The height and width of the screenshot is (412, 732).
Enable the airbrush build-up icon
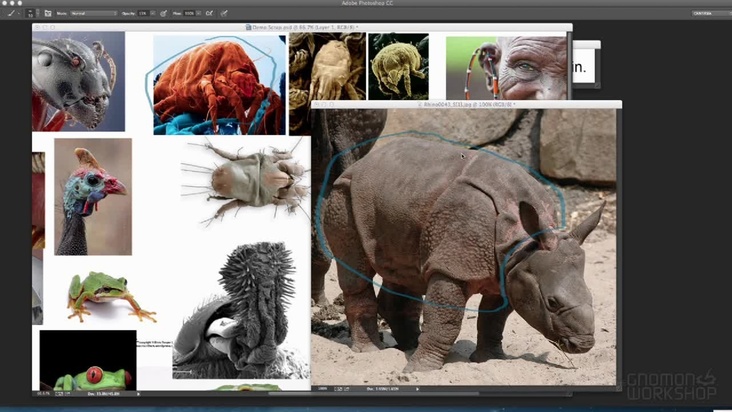pyautogui.click(x=210, y=14)
